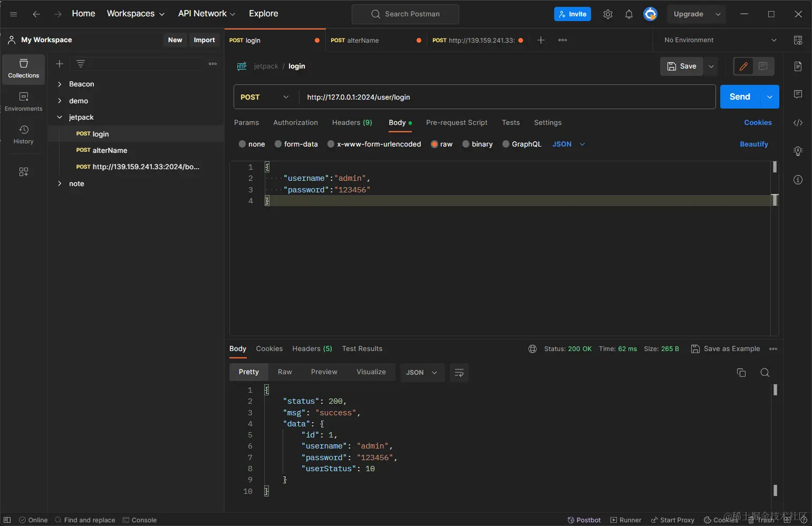Open collections options ellipsis
The width and height of the screenshot is (812, 526).
pos(212,64)
